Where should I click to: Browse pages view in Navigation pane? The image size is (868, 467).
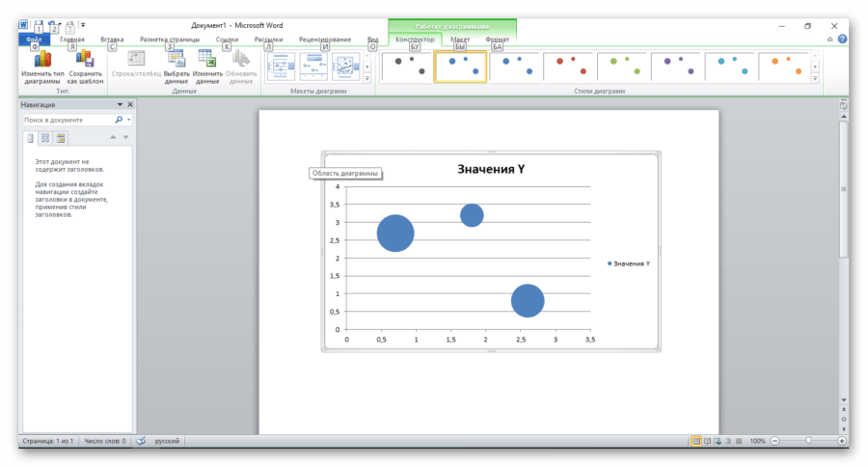[x=44, y=139]
